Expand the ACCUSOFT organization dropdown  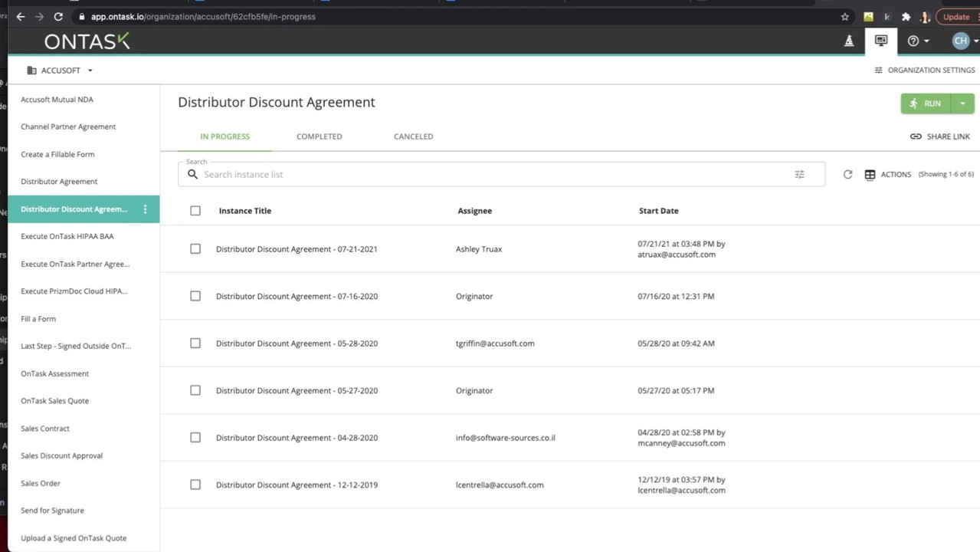coord(60,71)
